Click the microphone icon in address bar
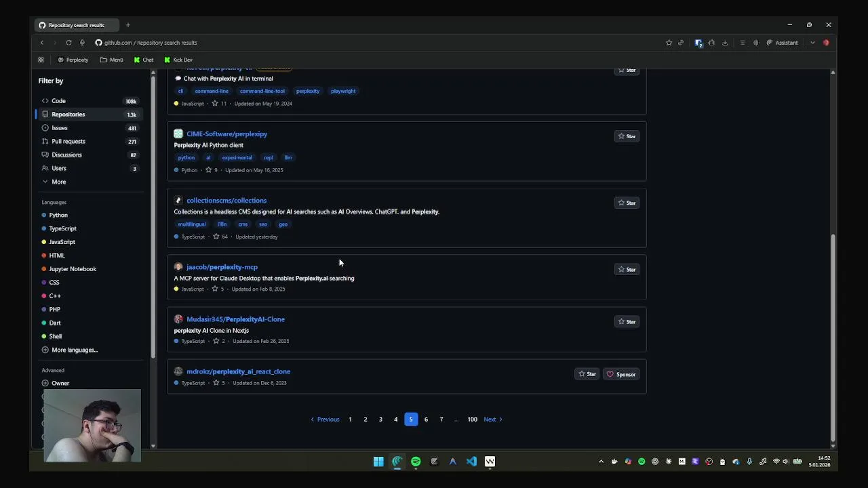The height and width of the screenshot is (488, 868). click(82, 43)
